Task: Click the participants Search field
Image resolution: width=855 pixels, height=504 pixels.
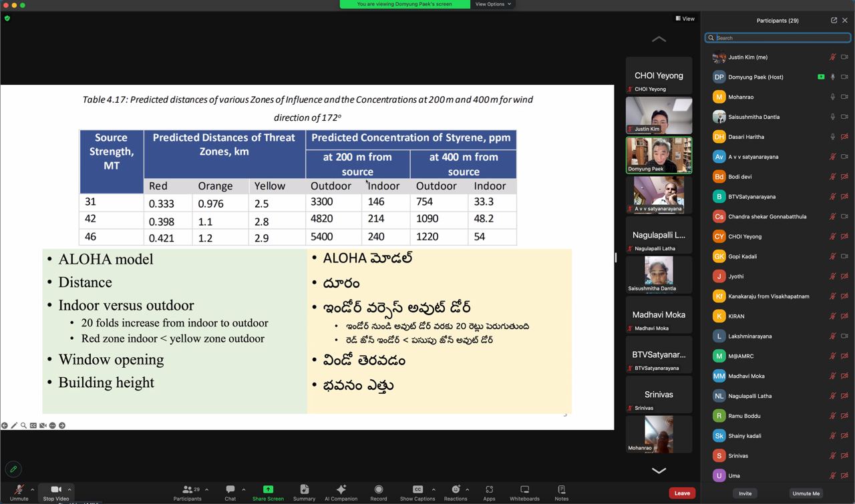Action: point(778,38)
